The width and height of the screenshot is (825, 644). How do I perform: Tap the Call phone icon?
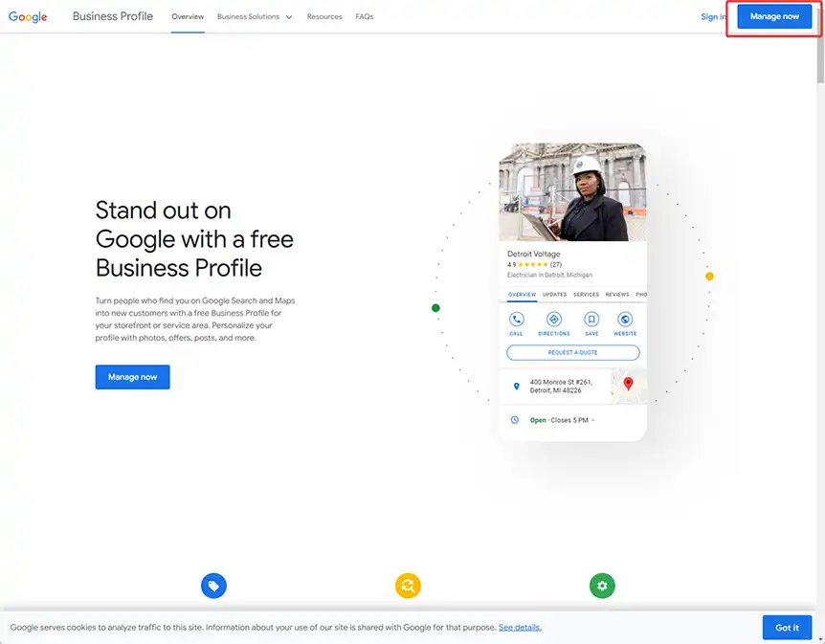(516, 320)
